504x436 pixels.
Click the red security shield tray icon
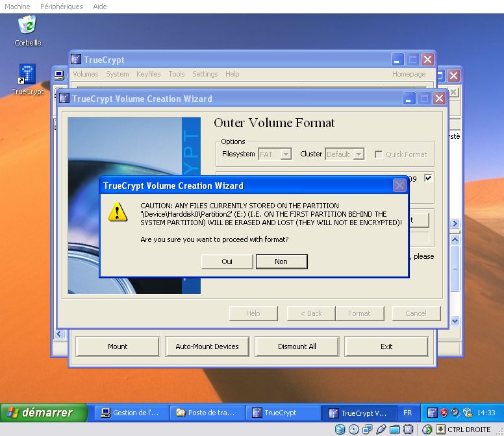(x=444, y=413)
